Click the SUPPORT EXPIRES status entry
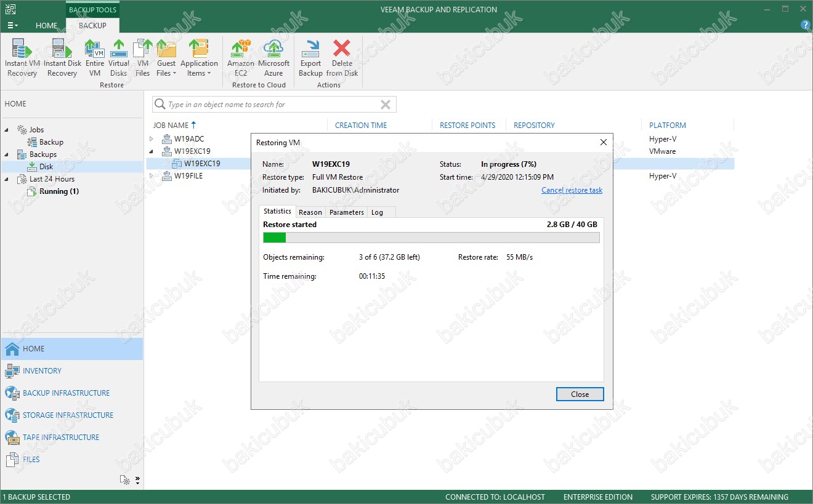 (x=719, y=497)
